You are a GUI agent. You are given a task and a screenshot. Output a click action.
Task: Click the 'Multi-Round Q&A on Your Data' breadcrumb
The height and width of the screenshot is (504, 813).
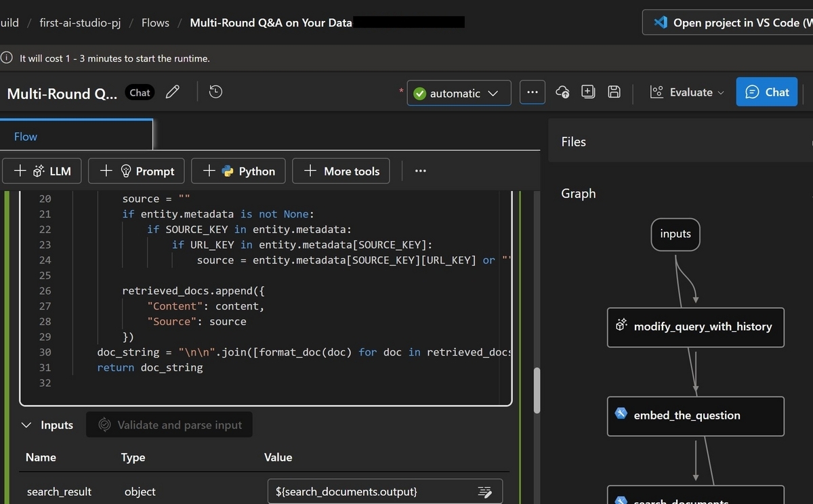(271, 22)
